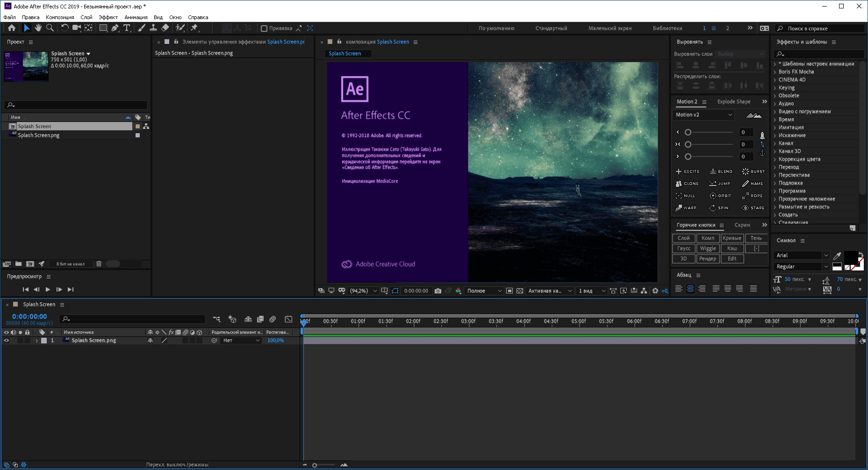Take snapshot with camera icon in viewer
The image size is (868, 470).
tap(438, 291)
